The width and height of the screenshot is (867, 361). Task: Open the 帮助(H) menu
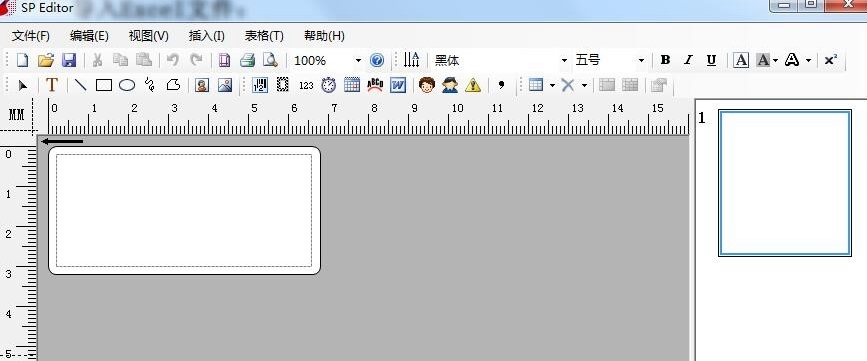(325, 36)
